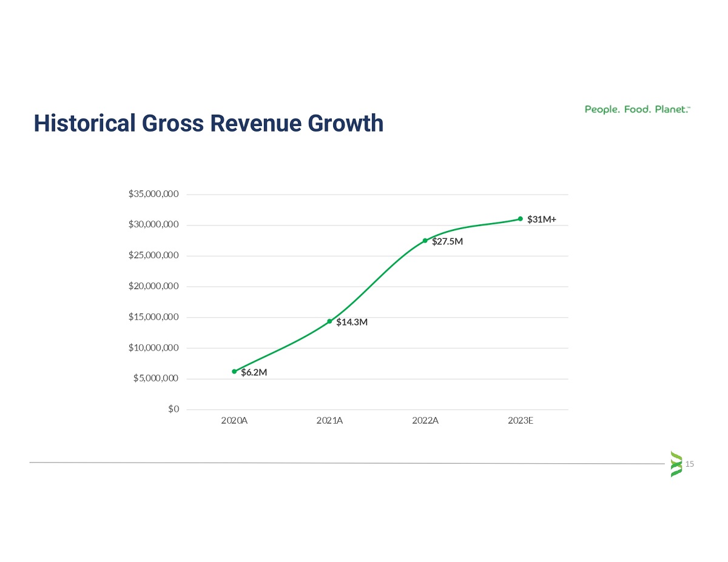Select the '$14.3M' data label

352,323
